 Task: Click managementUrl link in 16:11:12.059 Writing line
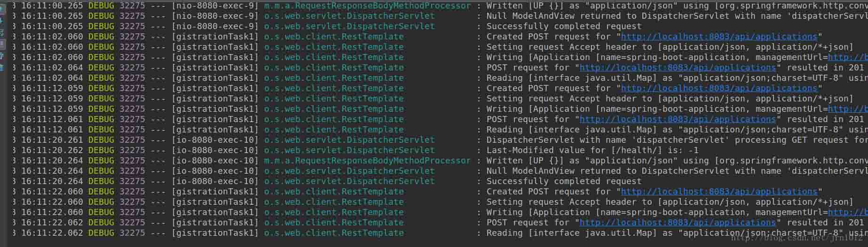pyautogui.click(x=848, y=109)
